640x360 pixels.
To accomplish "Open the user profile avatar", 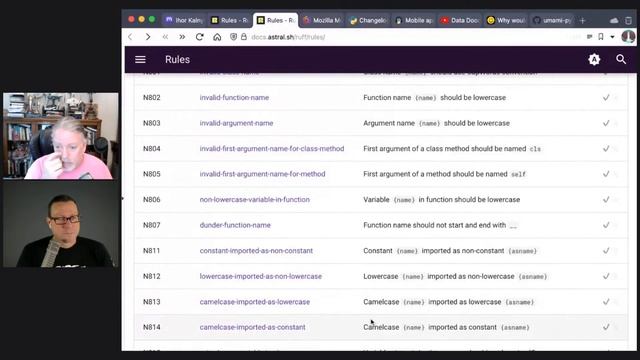I will tap(628, 37).
